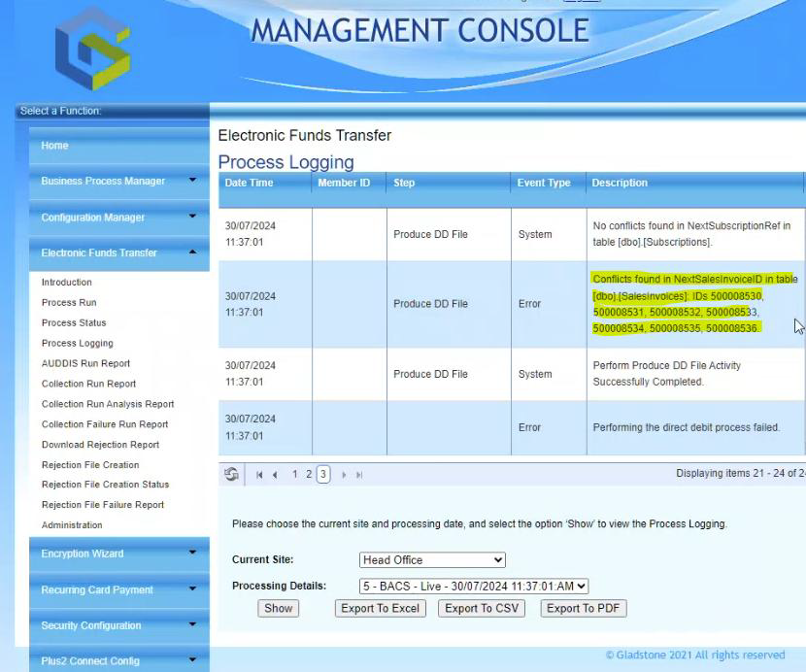Open Download Rejection Report
This screenshot has height=672, width=806.
[101, 445]
